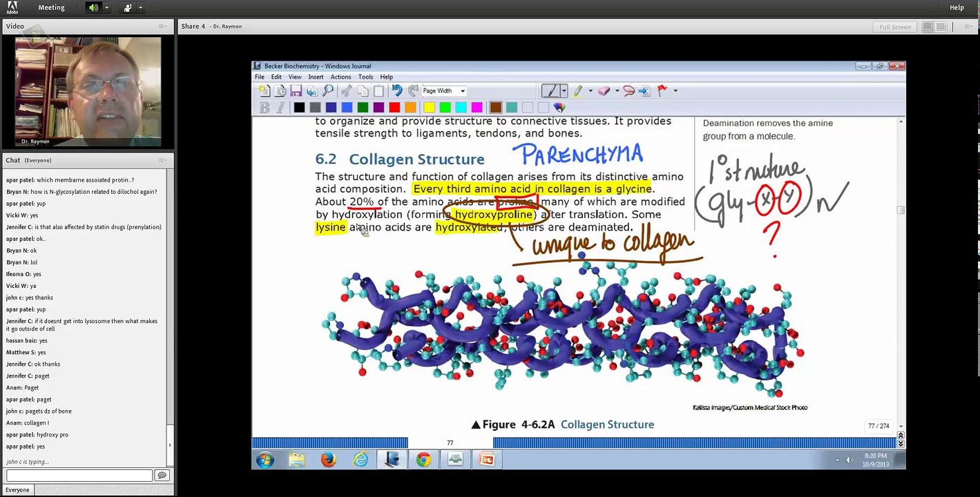Viewport: 980px width, 497px height.
Task: Select the Lasso selection tool
Action: click(x=628, y=90)
